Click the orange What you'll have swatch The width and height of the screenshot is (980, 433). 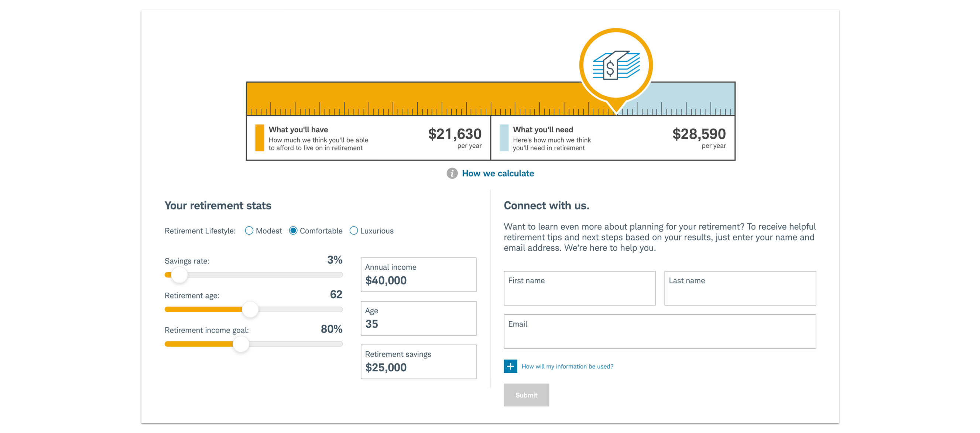pyautogui.click(x=260, y=138)
